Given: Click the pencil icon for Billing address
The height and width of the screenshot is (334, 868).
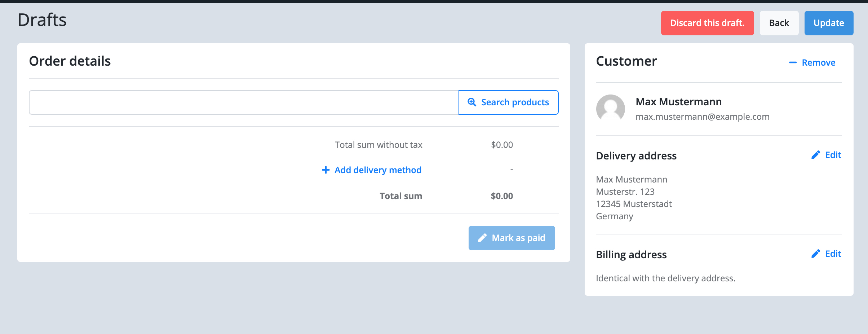Looking at the screenshot, I should click(x=816, y=254).
